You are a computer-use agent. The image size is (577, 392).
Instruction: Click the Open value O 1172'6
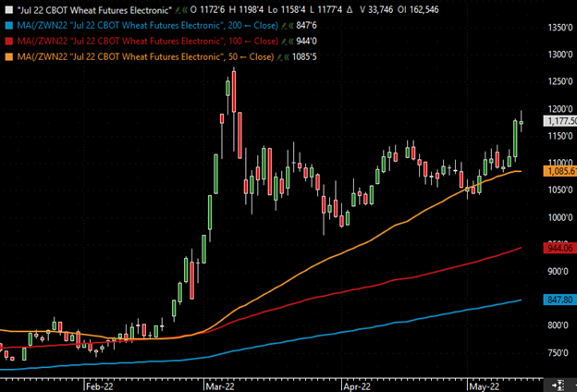(x=207, y=10)
